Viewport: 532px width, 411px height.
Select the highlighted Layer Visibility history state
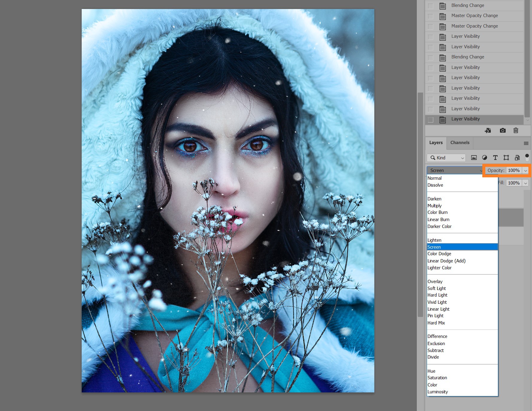(x=465, y=119)
